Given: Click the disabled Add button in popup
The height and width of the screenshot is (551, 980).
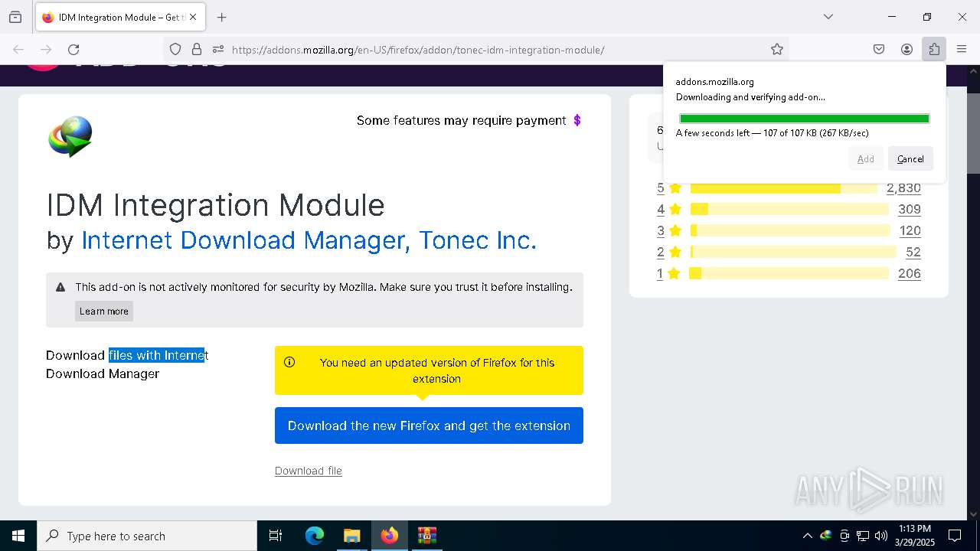Looking at the screenshot, I should pyautogui.click(x=865, y=159).
